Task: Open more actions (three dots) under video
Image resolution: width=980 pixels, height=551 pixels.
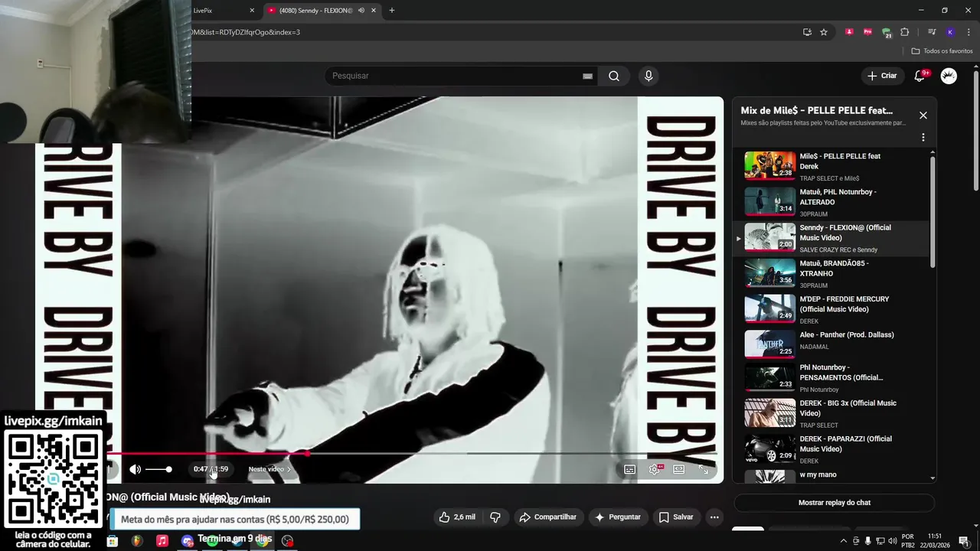Action: [x=714, y=517]
